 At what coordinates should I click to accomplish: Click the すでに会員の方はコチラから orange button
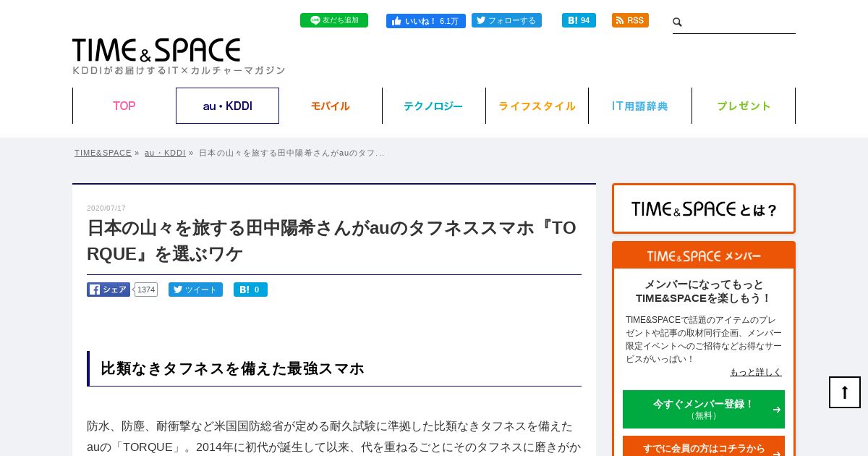(704, 447)
